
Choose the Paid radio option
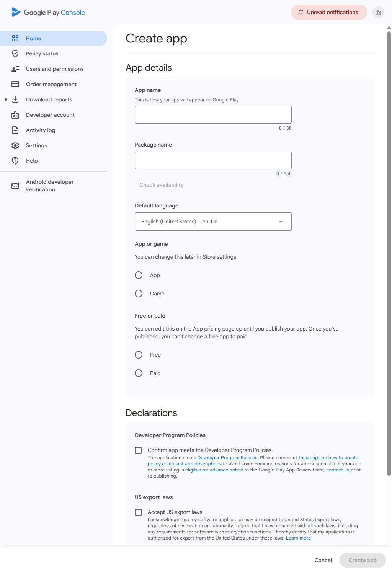[x=139, y=373]
